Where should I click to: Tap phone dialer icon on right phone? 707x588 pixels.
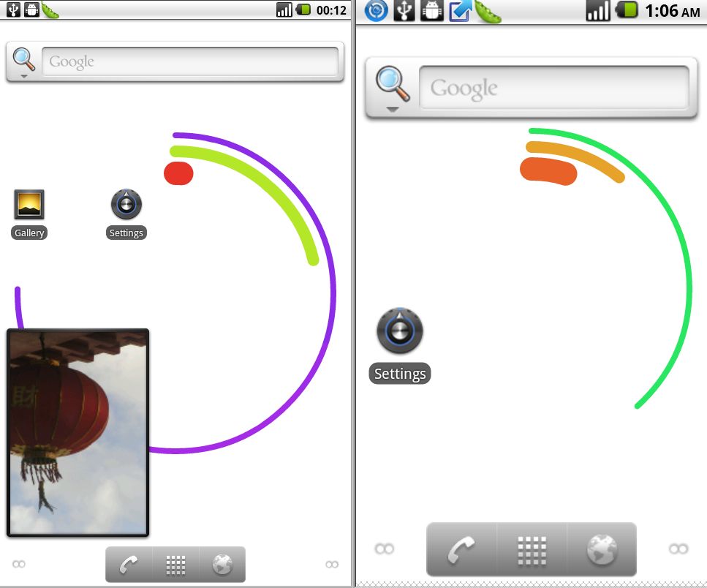(x=461, y=549)
